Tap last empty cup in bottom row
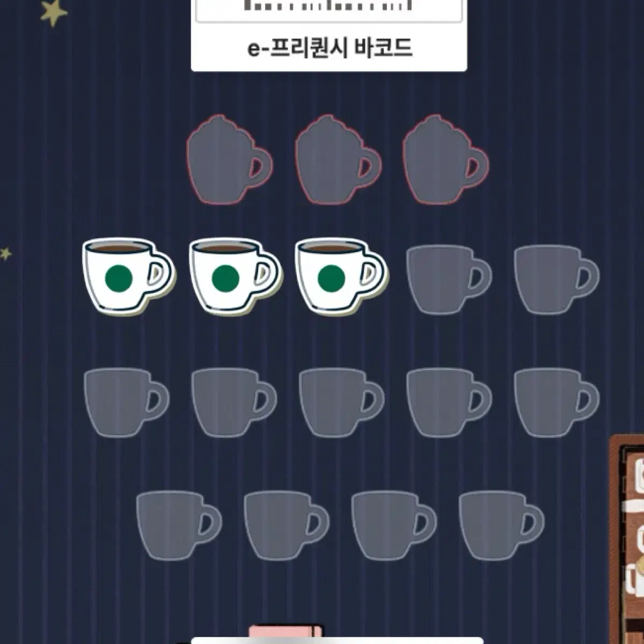 point(502,526)
